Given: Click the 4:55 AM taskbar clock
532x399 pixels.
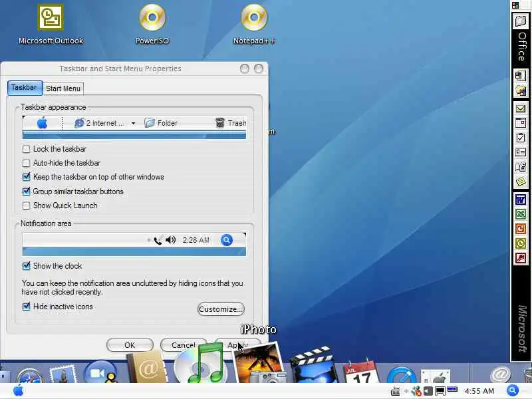Looking at the screenshot, I should click(x=479, y=391).
